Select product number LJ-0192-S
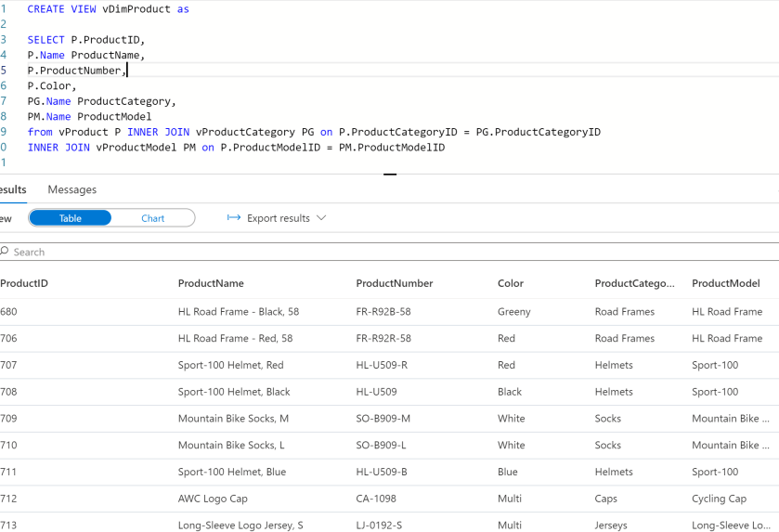This screenshot has width=779, height=532. pyautogui.click(x=379, y=526)
